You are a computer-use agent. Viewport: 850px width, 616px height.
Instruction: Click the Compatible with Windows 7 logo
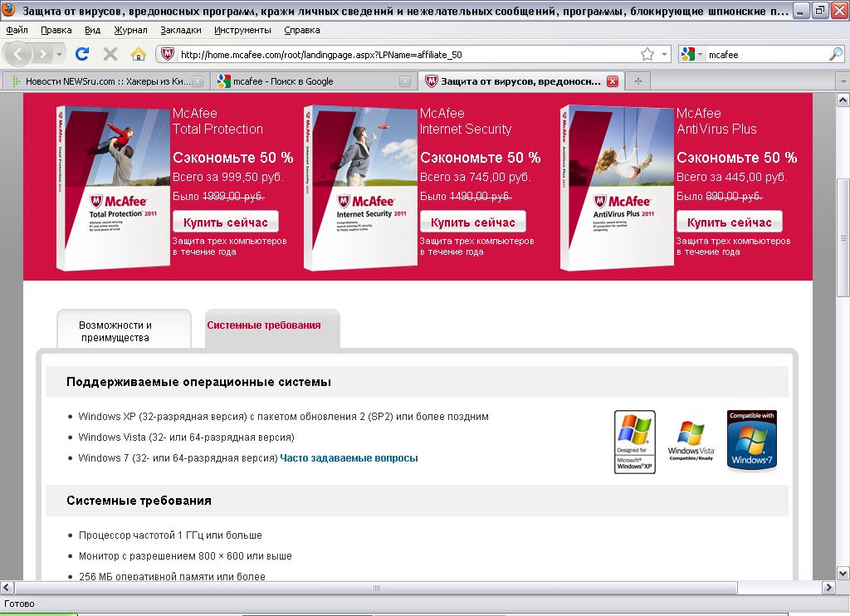[x=752, y=440]
